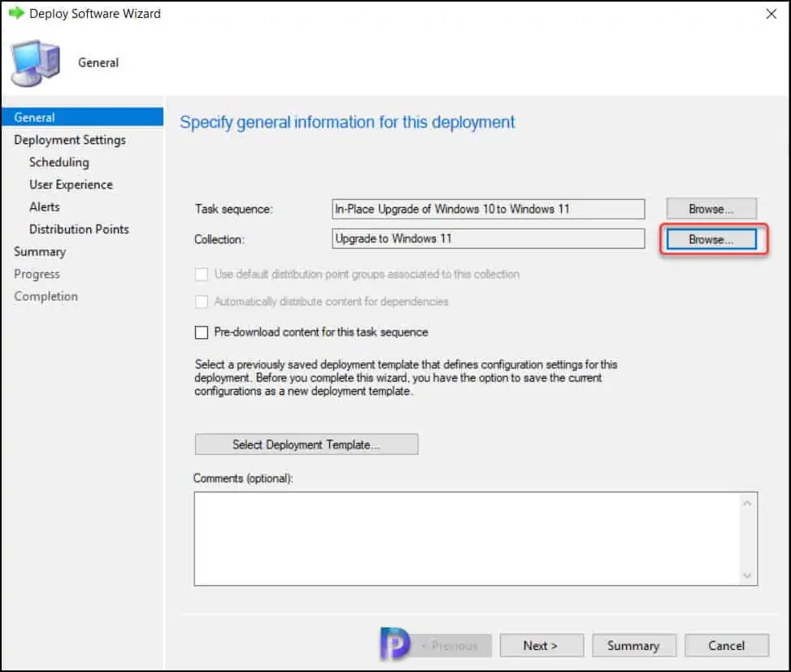The height and width of the screenshot is (672, 791).
Task: Click the 'Task sequence:' label
Action: [x=233, y=209]
